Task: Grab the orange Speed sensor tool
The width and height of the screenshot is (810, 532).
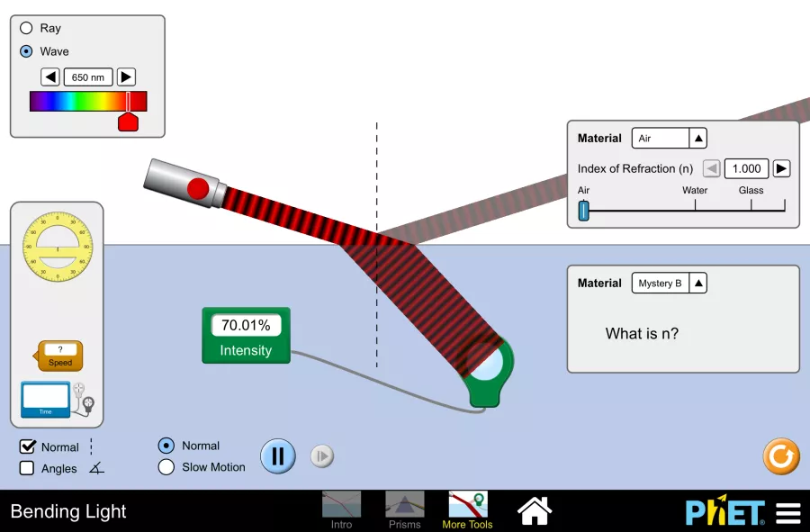Action: [58, 356]
